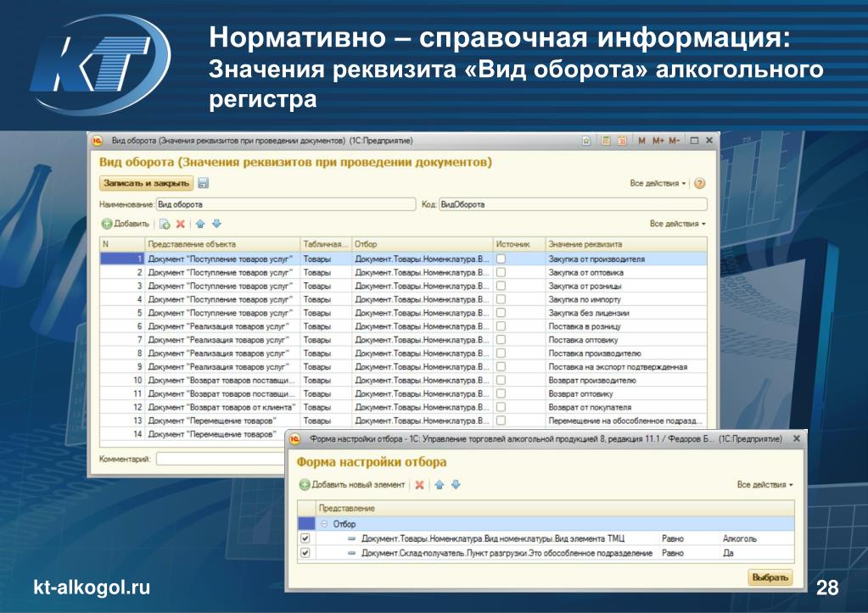Image resolution: width=868 pixels, height=613 pixels.
Task: Toggle Источник checkbox for Закупка от производителя
Action: pyautogui.click(x=501, y=259)
